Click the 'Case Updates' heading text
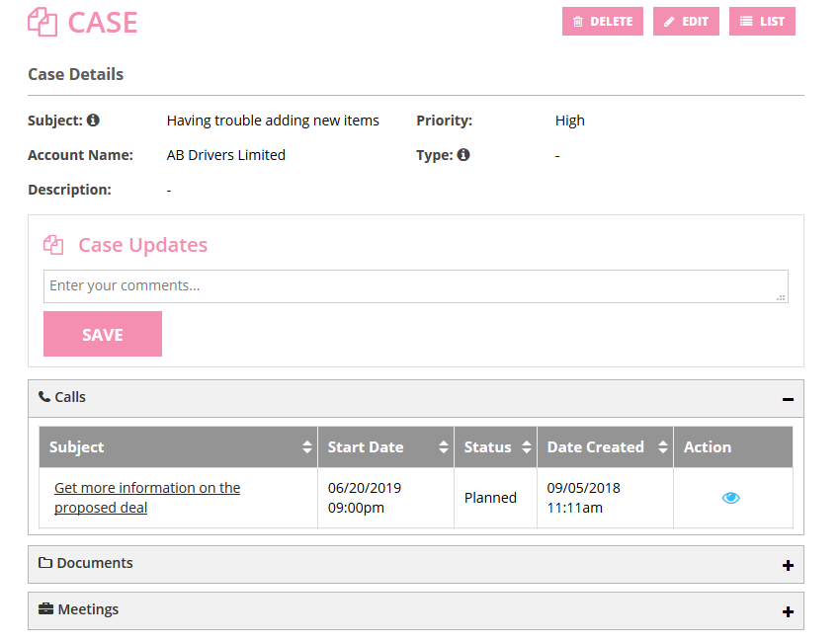This screenshot has height=642, width=840. point(143,245)
